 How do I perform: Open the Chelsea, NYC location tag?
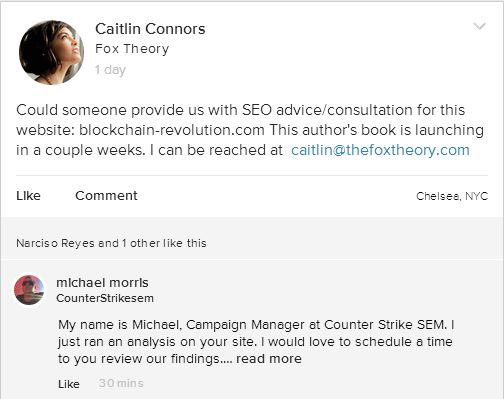(452, 196)
